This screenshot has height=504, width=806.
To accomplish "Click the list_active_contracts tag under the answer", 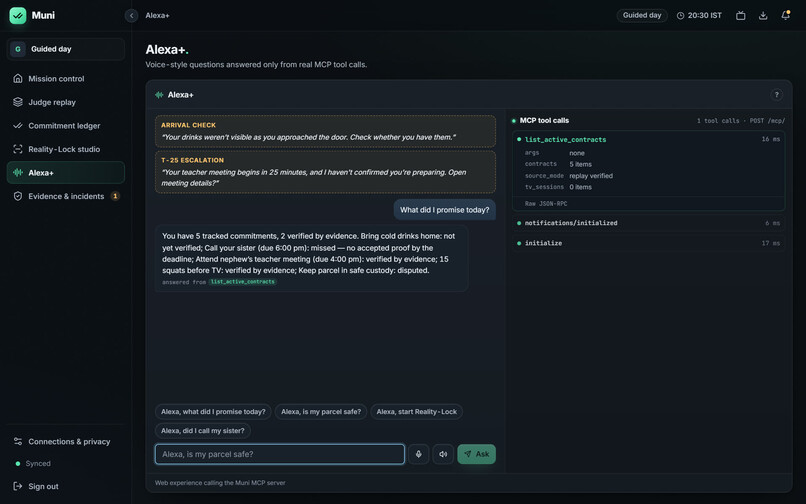I will tap(243, 282).
